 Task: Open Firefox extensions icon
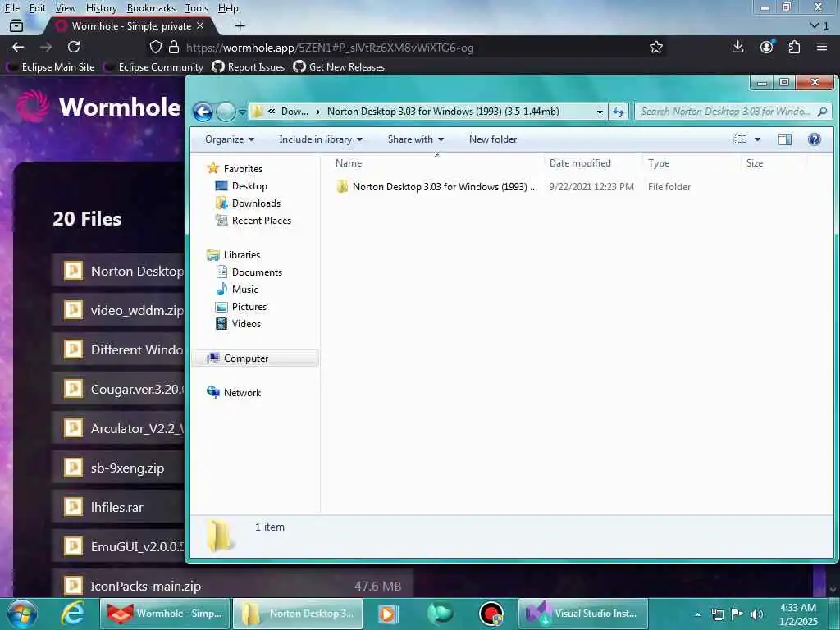[x=794, y=47]
